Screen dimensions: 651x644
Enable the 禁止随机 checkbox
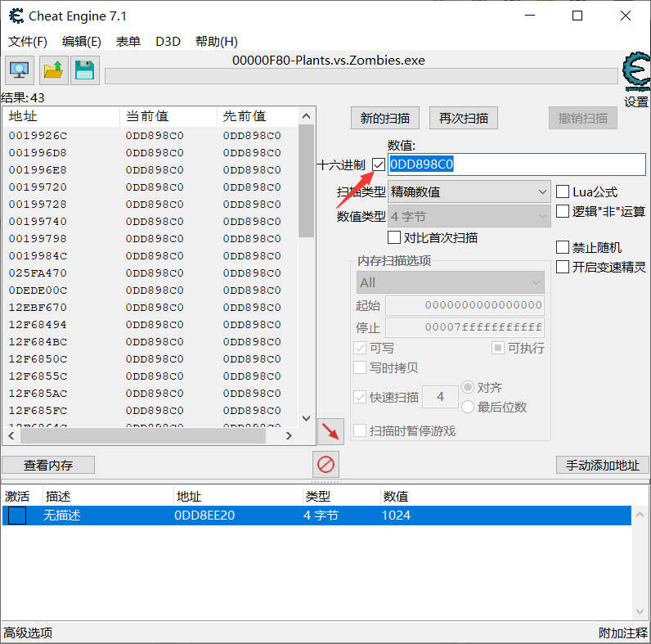point(562,247)
